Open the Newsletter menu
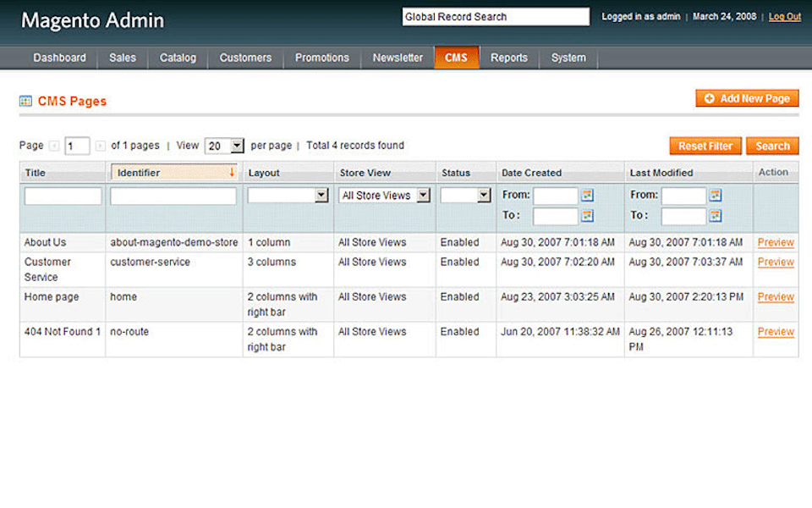The image size is (812, 508). click(x=398, y=58)
